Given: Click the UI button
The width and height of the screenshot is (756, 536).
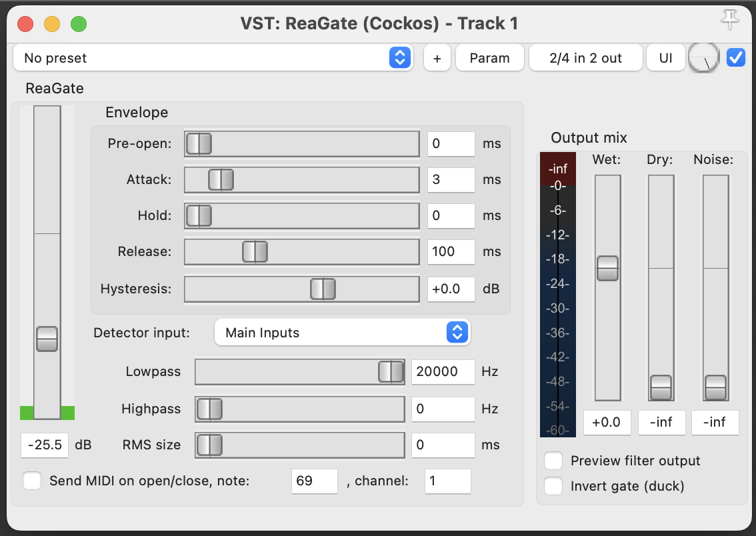Looking at the screenshot, I should pos(665,58).
